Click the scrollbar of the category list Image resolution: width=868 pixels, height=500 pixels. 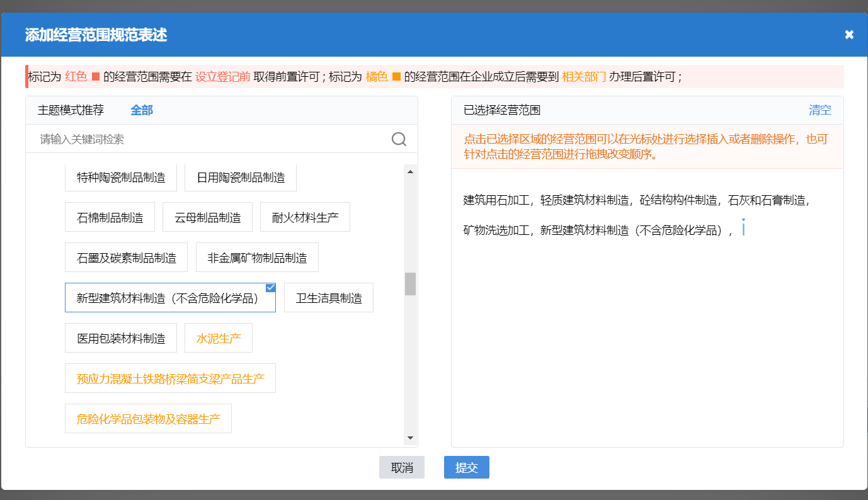pos(412,284)
